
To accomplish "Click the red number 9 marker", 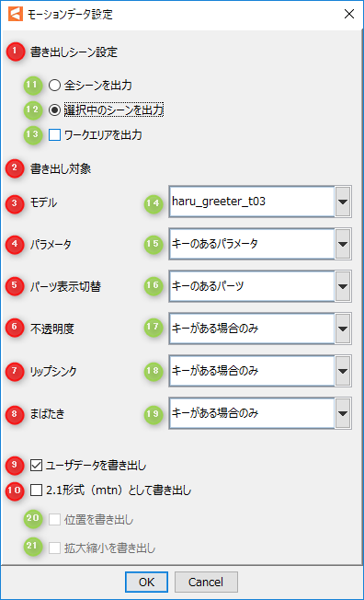I will click(15, 466).
